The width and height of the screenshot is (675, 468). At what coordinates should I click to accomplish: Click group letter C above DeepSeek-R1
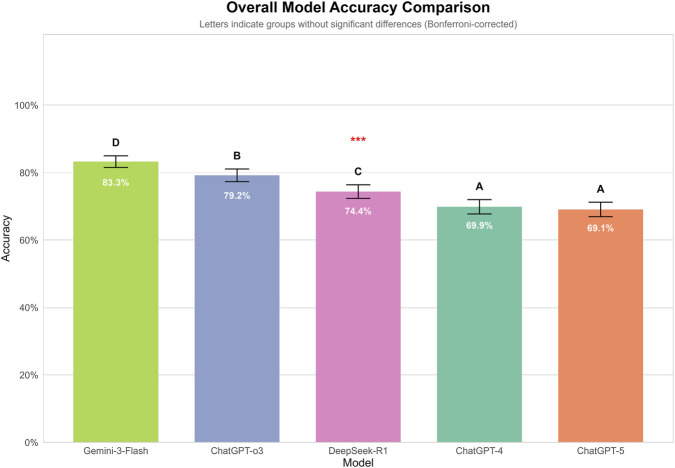click(358, 172)
